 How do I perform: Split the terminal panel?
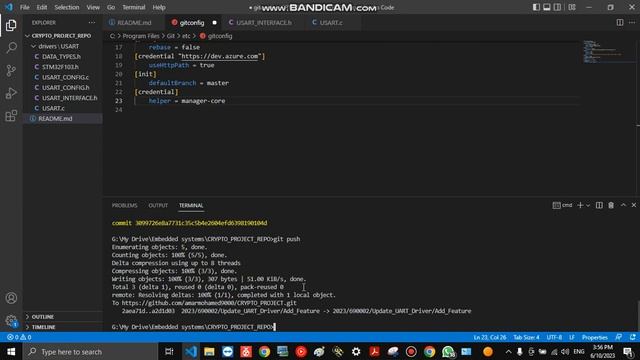(599, 205)
